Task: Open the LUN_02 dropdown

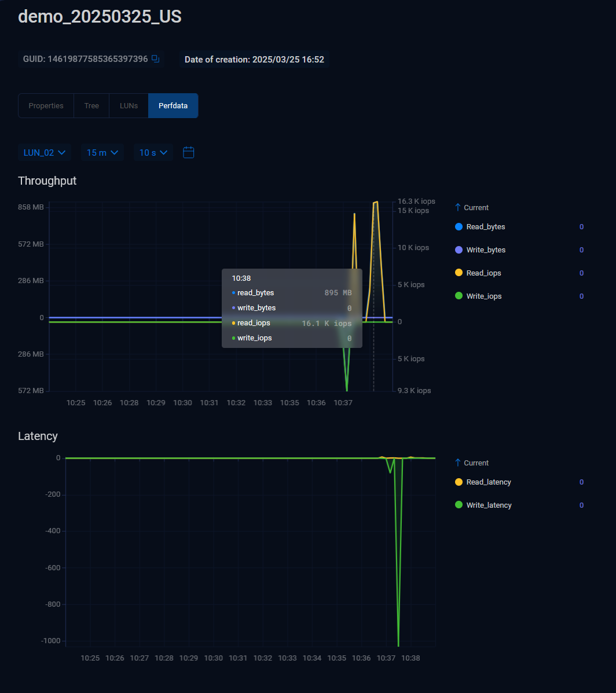Action: coord(44,152)
